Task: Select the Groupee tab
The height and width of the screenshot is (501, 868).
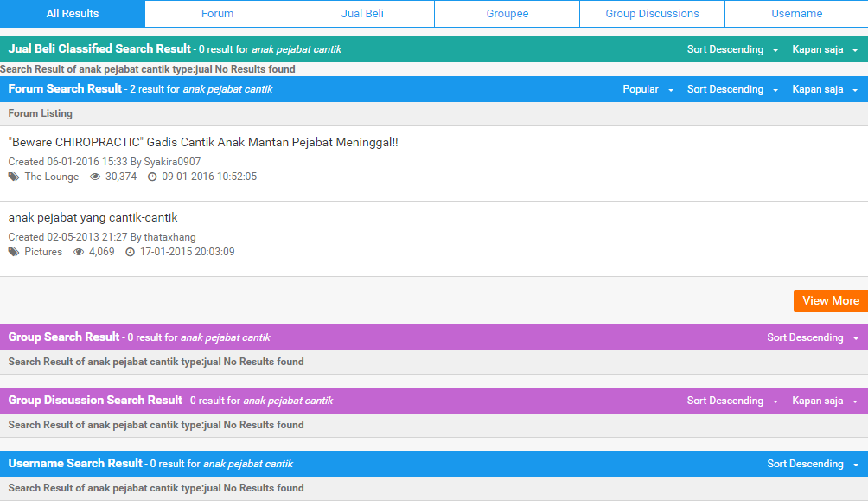Action: coord(507,13)
